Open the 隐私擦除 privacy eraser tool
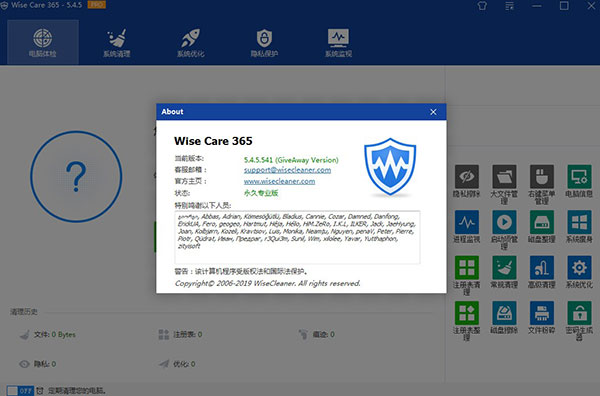This screenshot has height=396, width=600. click(x=466, y=181)
